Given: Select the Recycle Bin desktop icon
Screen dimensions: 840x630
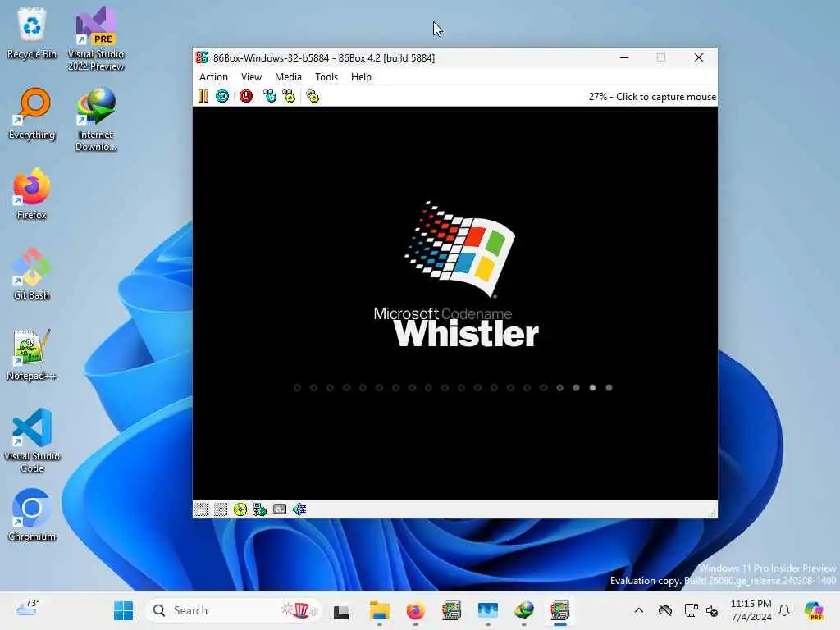Looking at the screenshot, I should click(32, 34).
